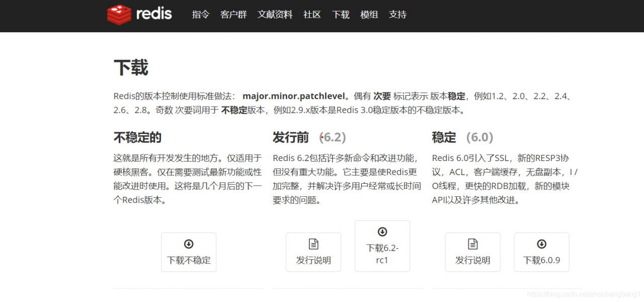Screen dimensions: 644x302
Task: Click the 发行前 (6.2) section heading
Action: click(309, 137)
